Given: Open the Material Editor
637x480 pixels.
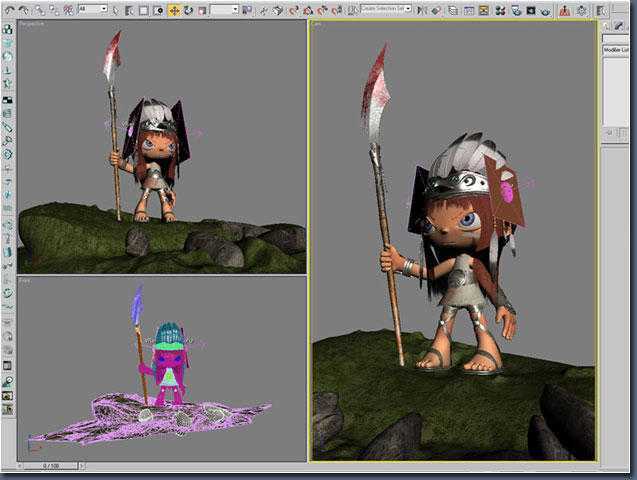Looking at the screenshot, I should (x=500, y=11).
